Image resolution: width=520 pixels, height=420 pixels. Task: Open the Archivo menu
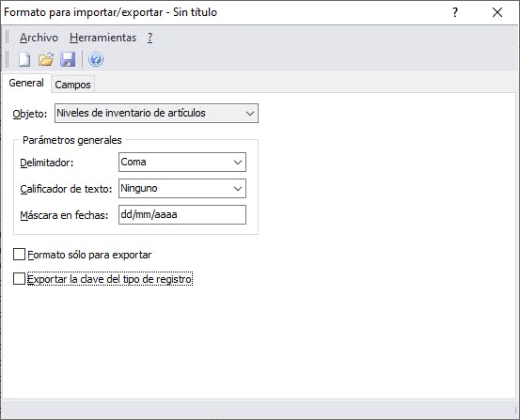(x=39, y=38)
